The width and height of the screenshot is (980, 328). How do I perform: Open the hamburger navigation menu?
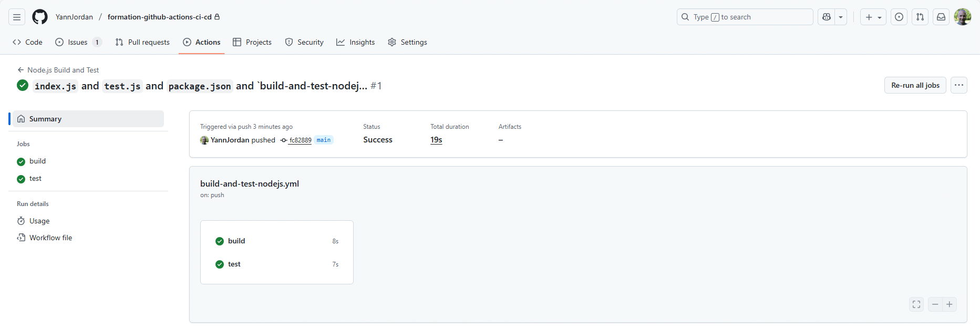pos(17,17)
